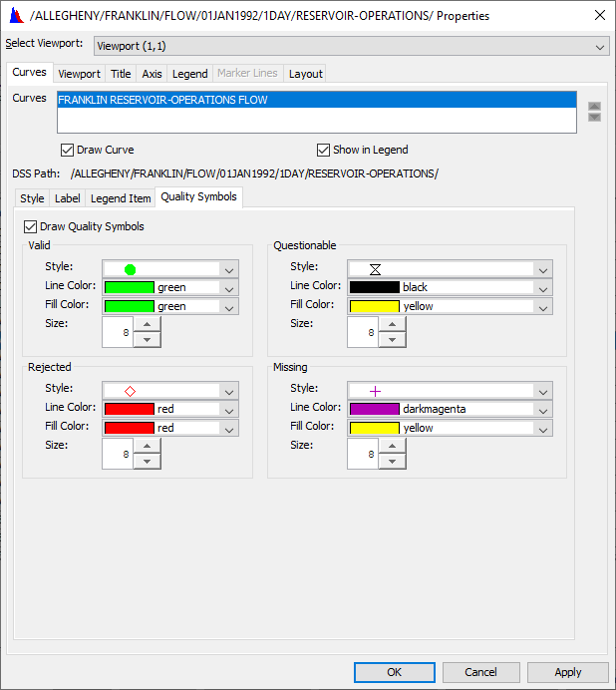Uncheck Draw Quality Symbols checkbox
Viewport: 616px width, 690px height.
click(x=30, y=226)
